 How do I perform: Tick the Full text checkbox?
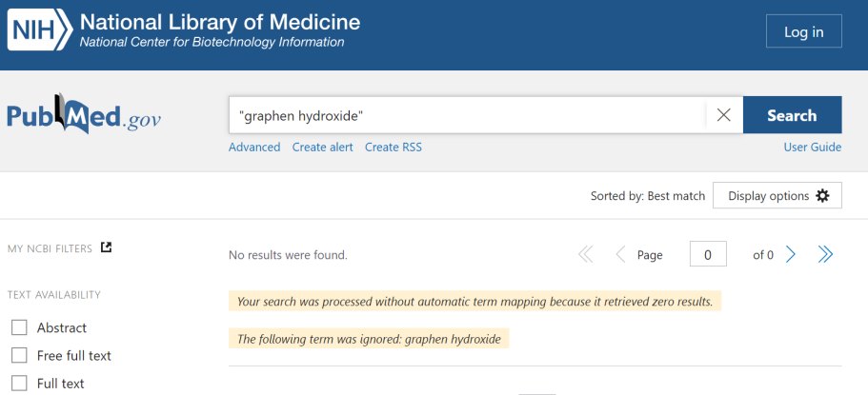(x=19, y=383)
